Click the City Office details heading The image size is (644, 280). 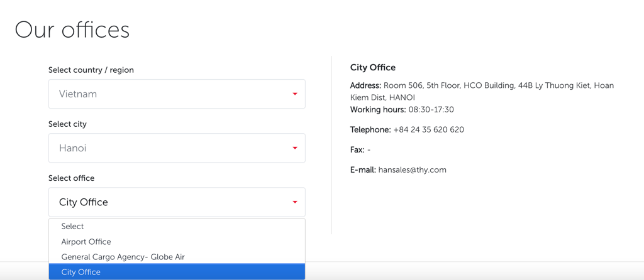coord(372,67)
